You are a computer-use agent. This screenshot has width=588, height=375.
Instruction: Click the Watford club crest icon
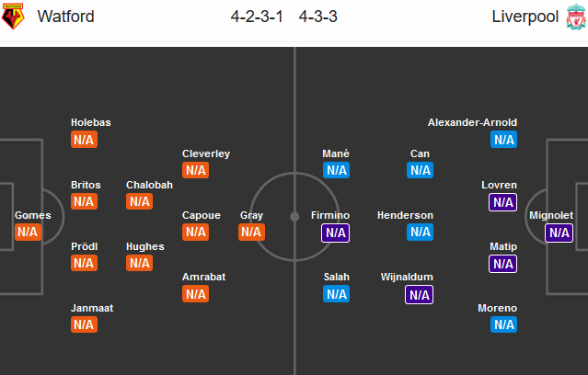point(13,17)
